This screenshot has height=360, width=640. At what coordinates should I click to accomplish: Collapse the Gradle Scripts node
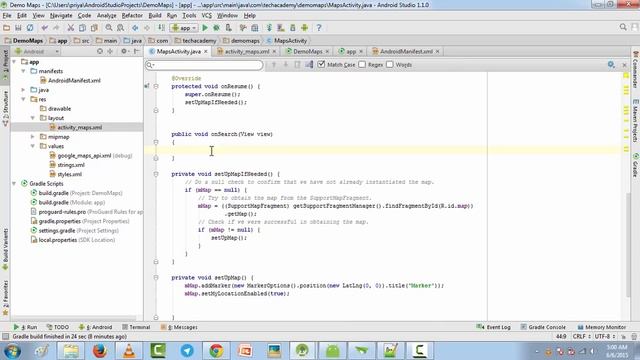tap(14, 184)
